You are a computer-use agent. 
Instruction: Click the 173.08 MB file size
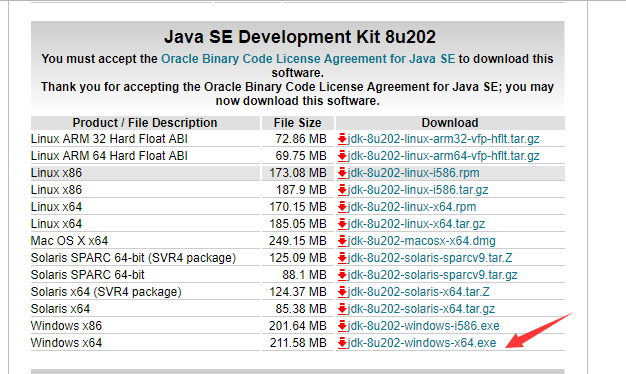(298, 173)
